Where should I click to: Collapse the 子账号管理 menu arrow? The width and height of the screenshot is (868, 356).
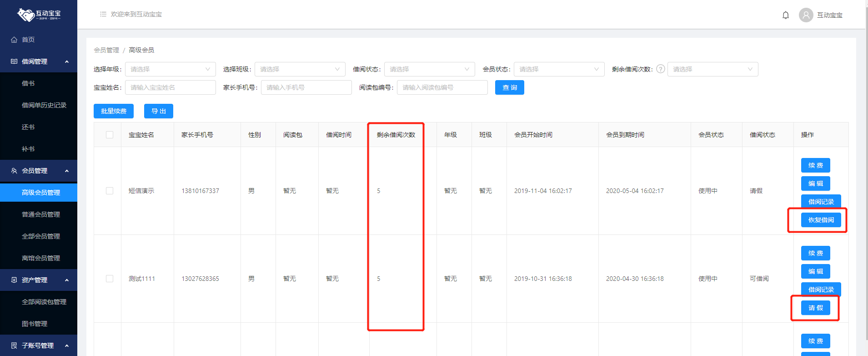[67, 346]
